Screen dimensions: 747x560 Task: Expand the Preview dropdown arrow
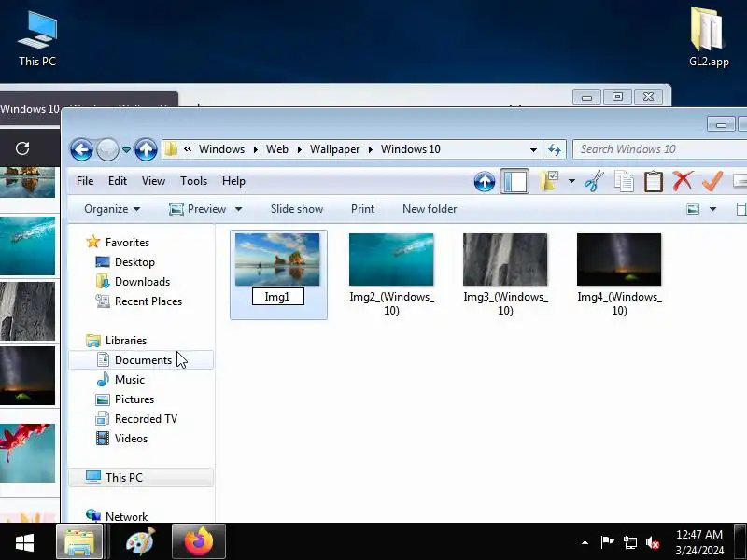tap(238, 209)
